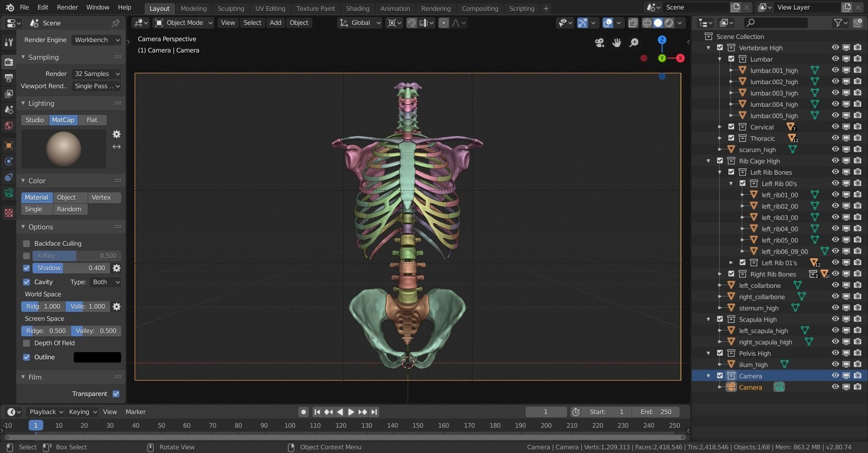Open the View Layer properties tab icon
Image resolution: width=868 pixels, height=453 pixels.
click(8, 94)
